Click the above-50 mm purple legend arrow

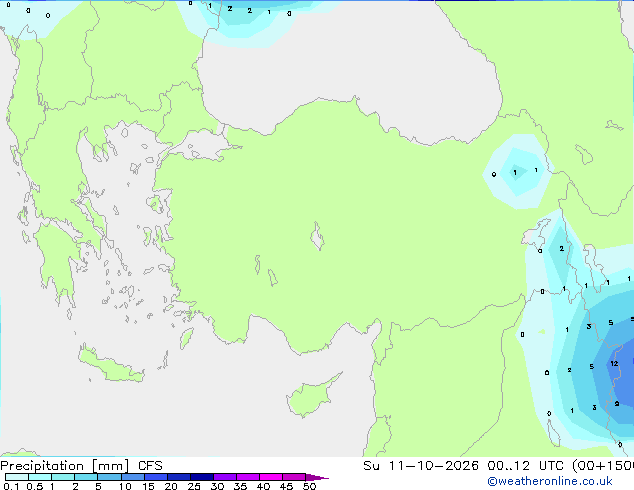coord(317,477)
